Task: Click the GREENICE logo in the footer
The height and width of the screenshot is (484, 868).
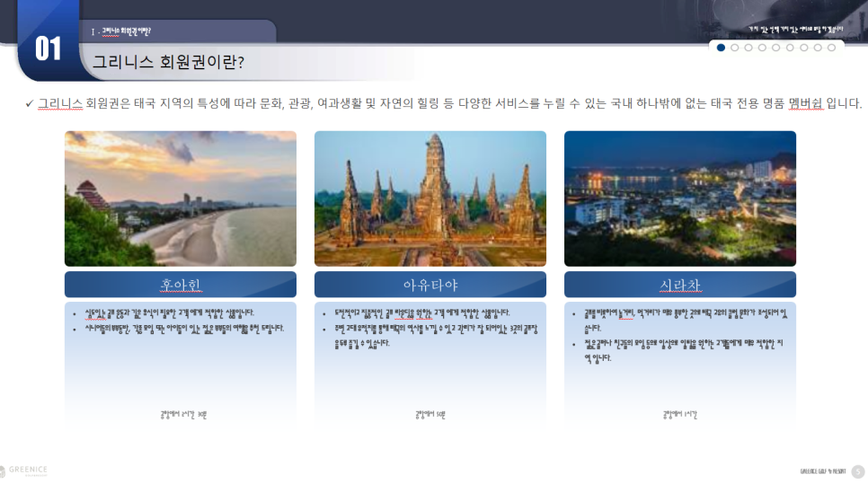Action: [23, 471]
